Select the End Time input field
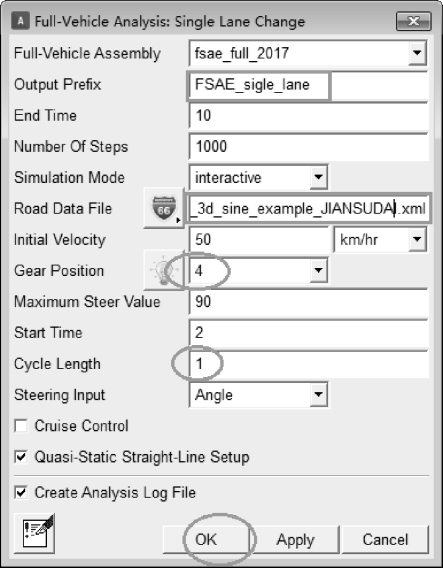Image resolution: width=443 pixels, height=568 pixels. (x=309, y=116)
